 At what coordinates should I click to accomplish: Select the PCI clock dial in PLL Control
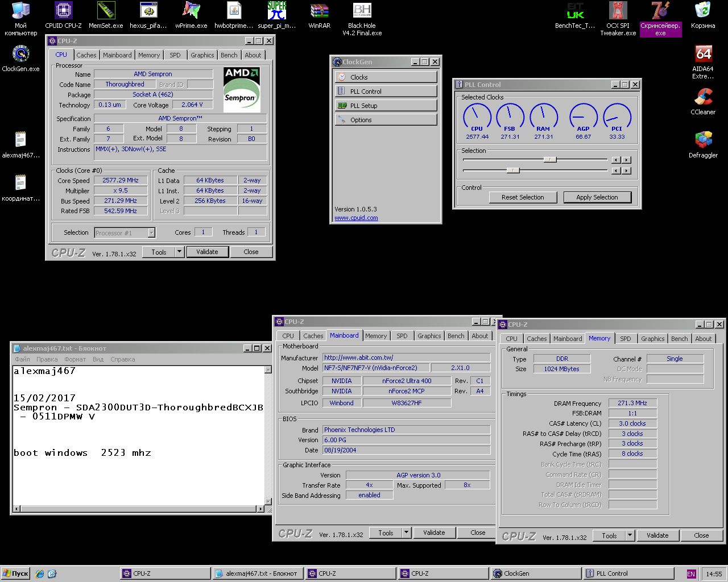coord(617,121)
